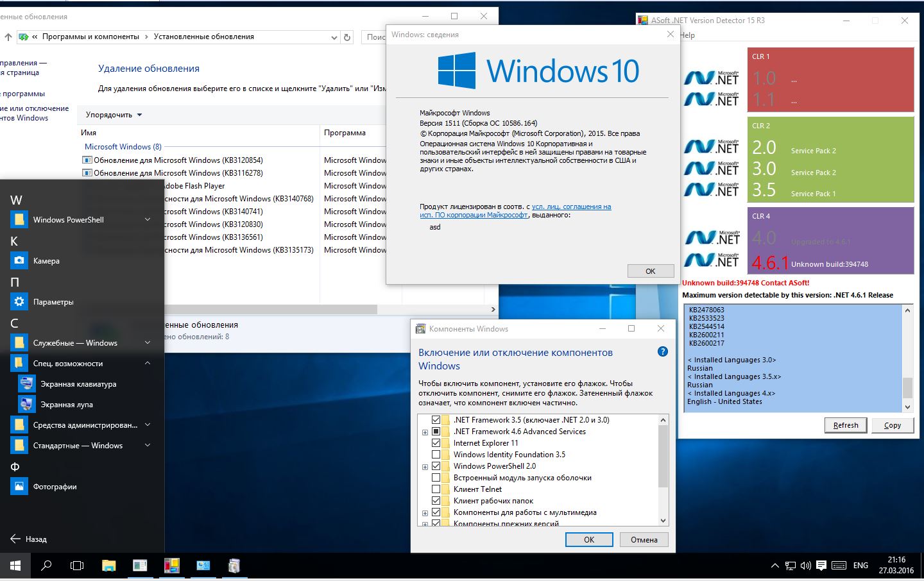Open Экранная клавиатура from Start list
The width and height of the screenshot is (924, 581).
point(78,384)
